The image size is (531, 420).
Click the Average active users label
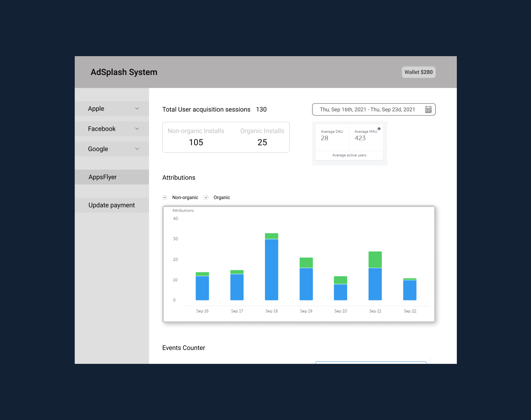pyautogui.click(x=349, y=155)
